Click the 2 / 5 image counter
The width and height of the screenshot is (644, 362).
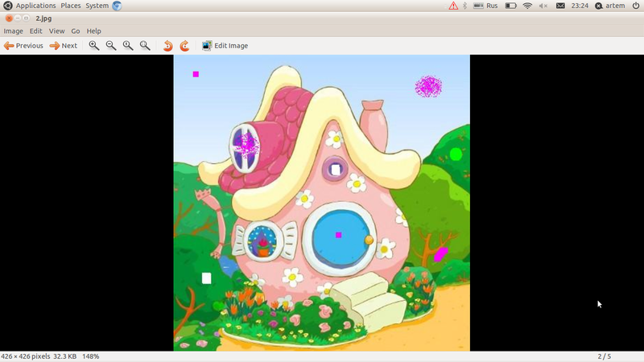click(605, 356)
